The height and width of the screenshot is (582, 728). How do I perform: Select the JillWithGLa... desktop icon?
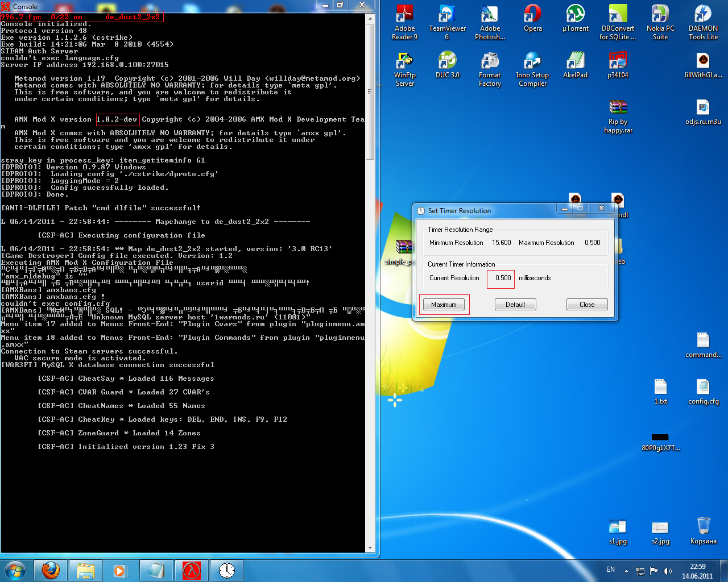click(703, 65)
